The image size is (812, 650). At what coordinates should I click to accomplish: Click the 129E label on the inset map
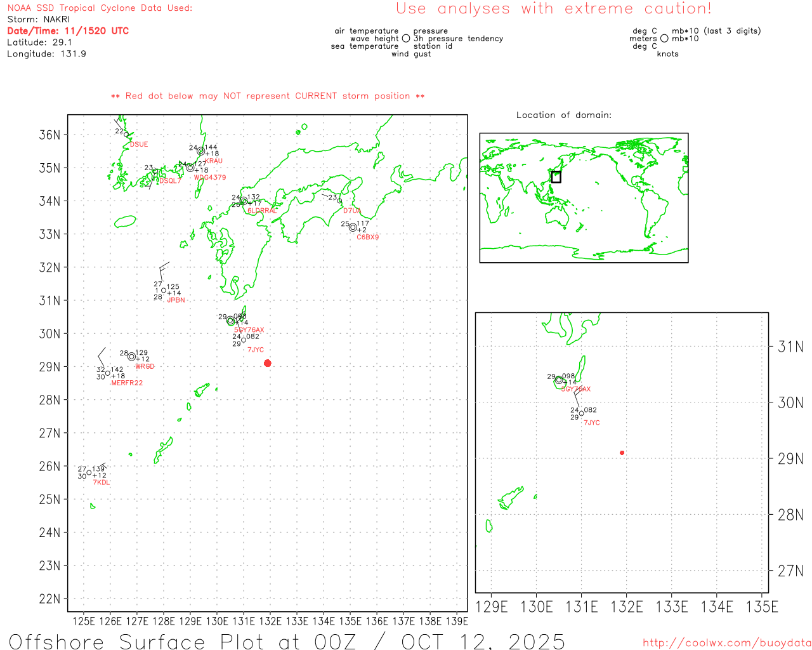492,607
